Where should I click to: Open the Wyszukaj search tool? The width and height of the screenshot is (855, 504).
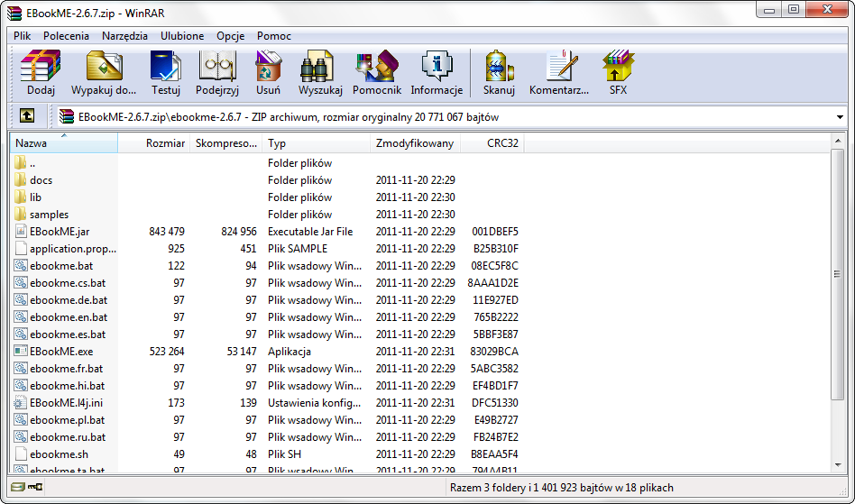tap(317, 67)
